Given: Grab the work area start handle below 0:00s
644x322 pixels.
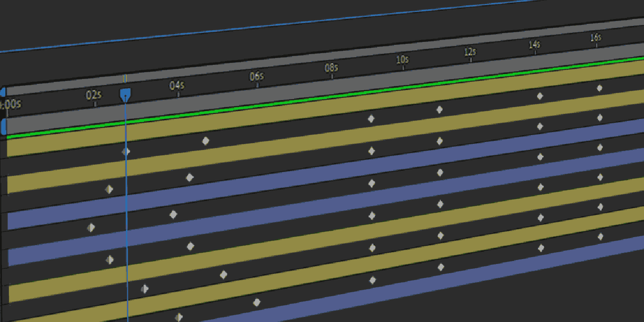Looking at the screenshot, I should [3, 126].
